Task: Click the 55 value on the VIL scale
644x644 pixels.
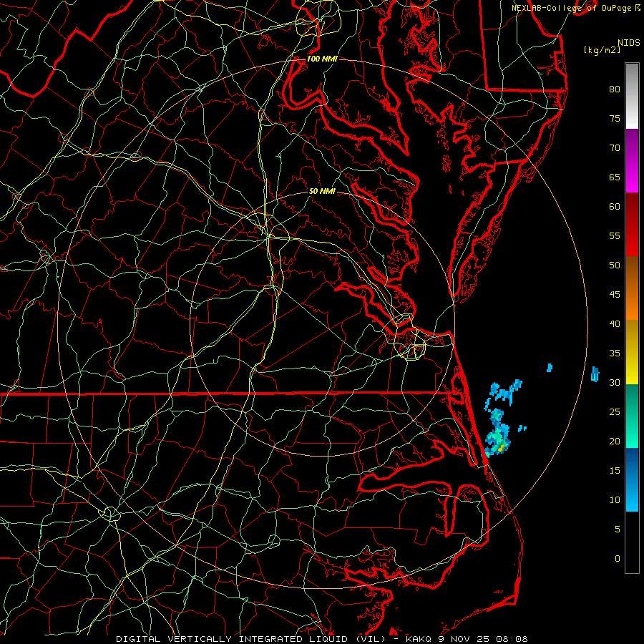Action: (x=615, y=235)
